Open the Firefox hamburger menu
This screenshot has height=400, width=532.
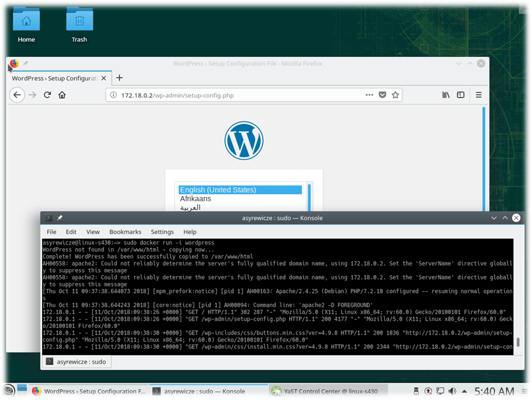point(478,95)
